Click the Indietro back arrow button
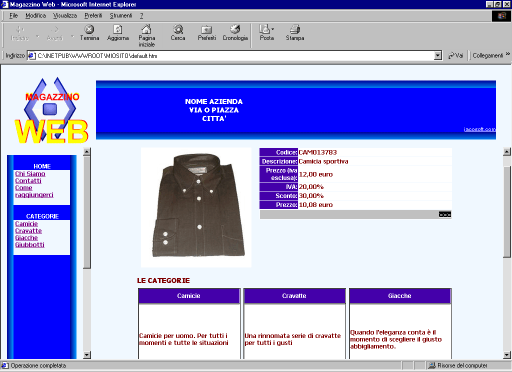The image size is (512, 372). pos(20,34)
